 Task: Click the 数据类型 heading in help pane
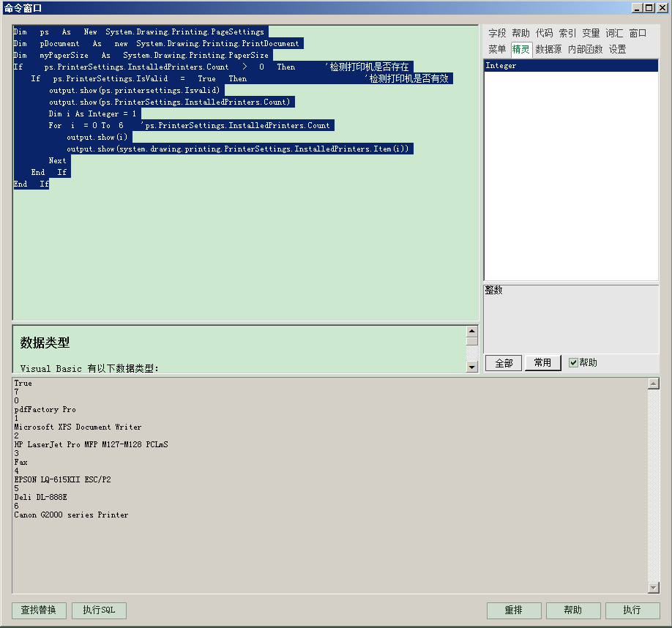point(45,343)
